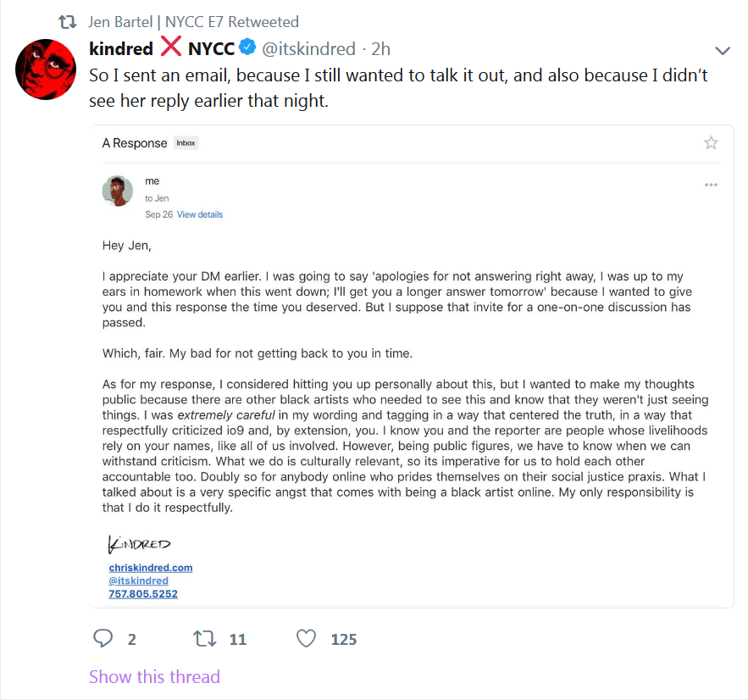Star the 'A Response' email
The height and width of the screenshot is (700, 748).
(711, 142)
